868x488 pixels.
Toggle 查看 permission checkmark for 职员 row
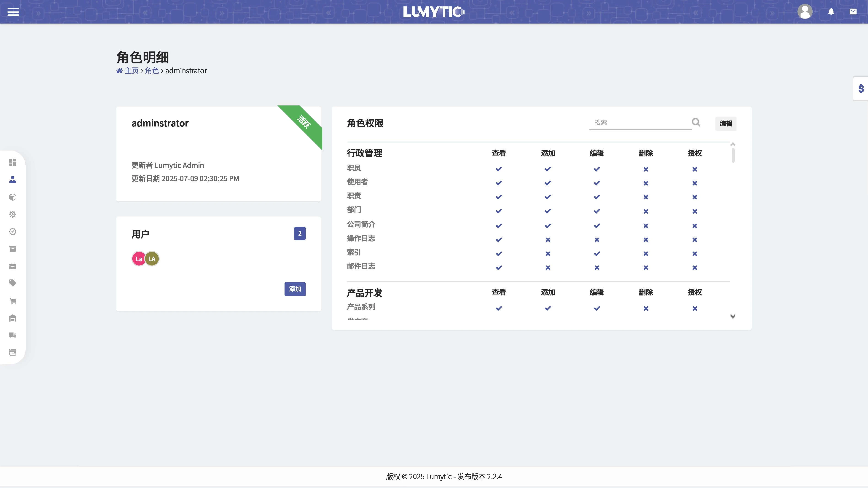click(x=498, y=169)
